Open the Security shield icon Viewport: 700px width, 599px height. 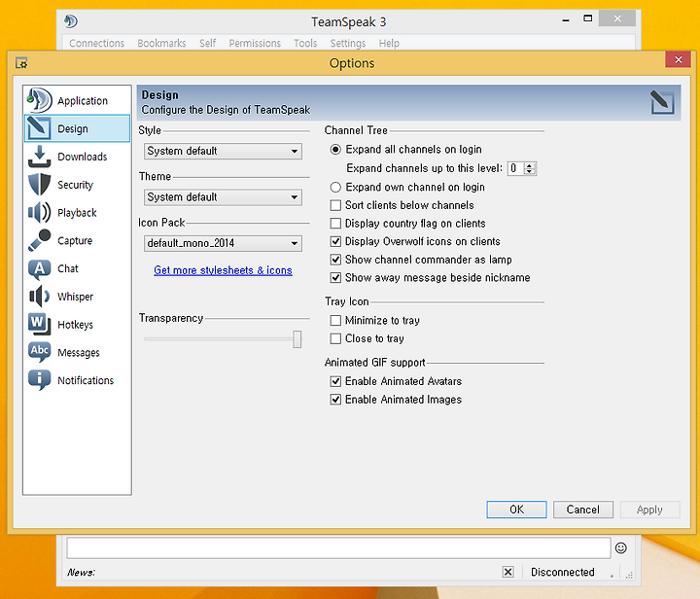39,185
